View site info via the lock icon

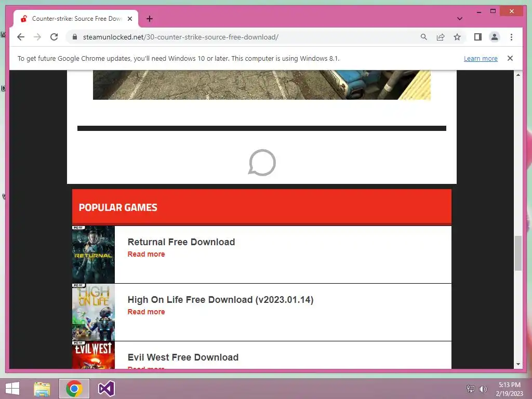point(75,37)
